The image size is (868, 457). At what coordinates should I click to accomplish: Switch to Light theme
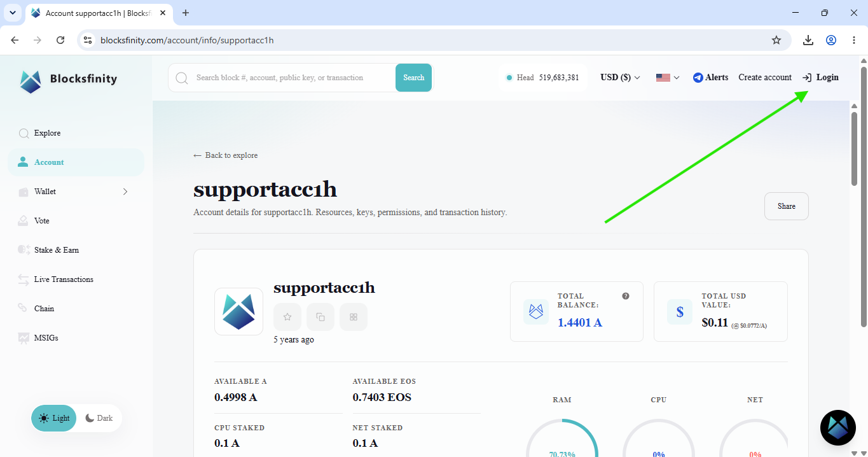point(54,418)
